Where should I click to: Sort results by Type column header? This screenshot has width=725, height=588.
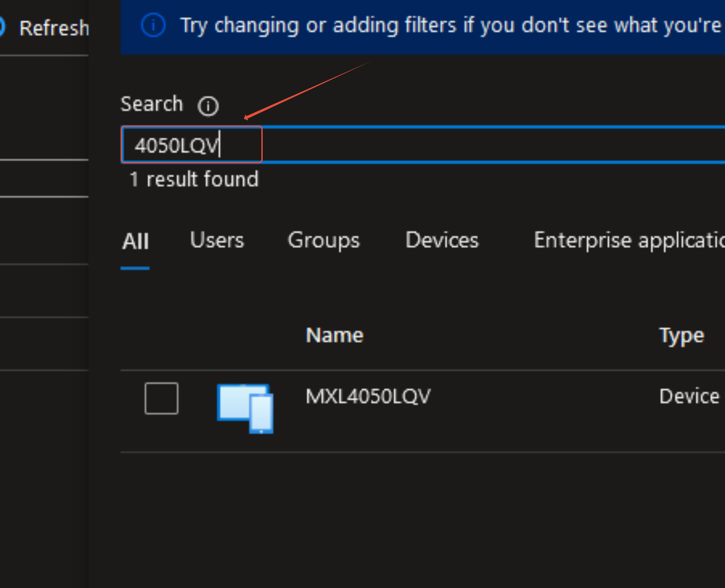681,336
